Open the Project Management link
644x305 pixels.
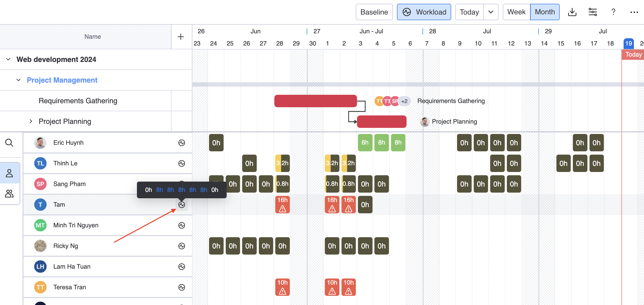pyautogui.click(x=62, y=80)
